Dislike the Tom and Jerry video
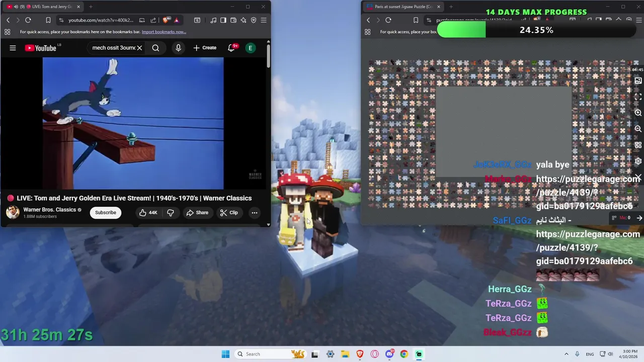644x362 pixels. [x=171, y=213]
